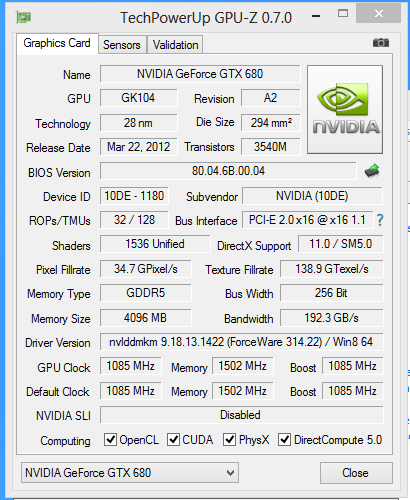Click the Driver Version field
410x500 pixels.
pos(241,342)
